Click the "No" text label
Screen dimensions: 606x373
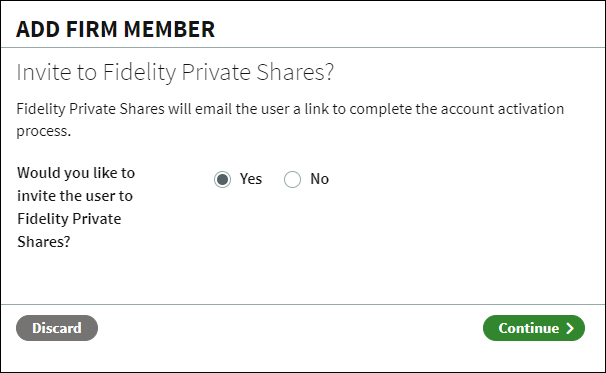(319, 179)
